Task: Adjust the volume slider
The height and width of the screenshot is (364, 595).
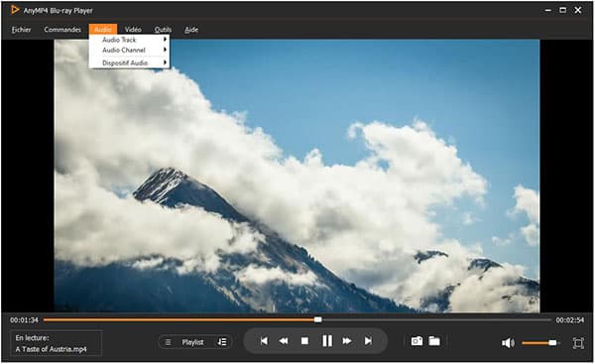Action: tap(540, 343)
